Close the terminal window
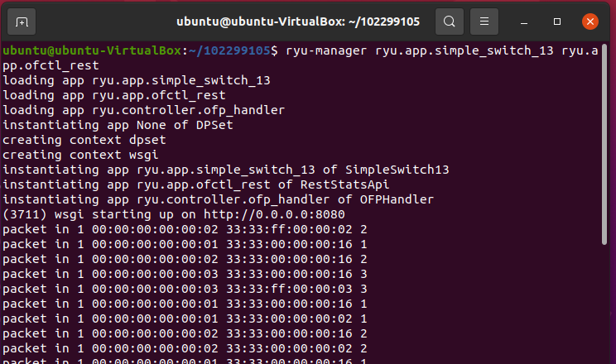 click(x=590, y=21)
